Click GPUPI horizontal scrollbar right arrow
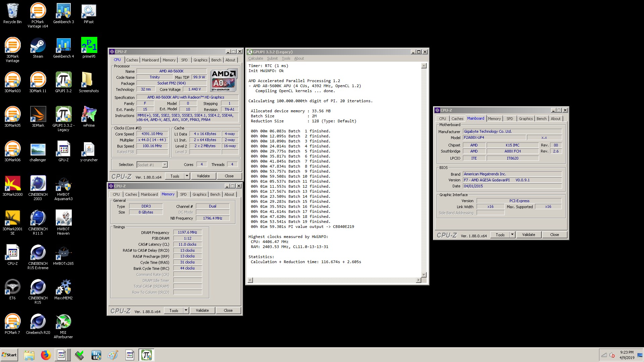644x362 pixels. pos(418,280)
